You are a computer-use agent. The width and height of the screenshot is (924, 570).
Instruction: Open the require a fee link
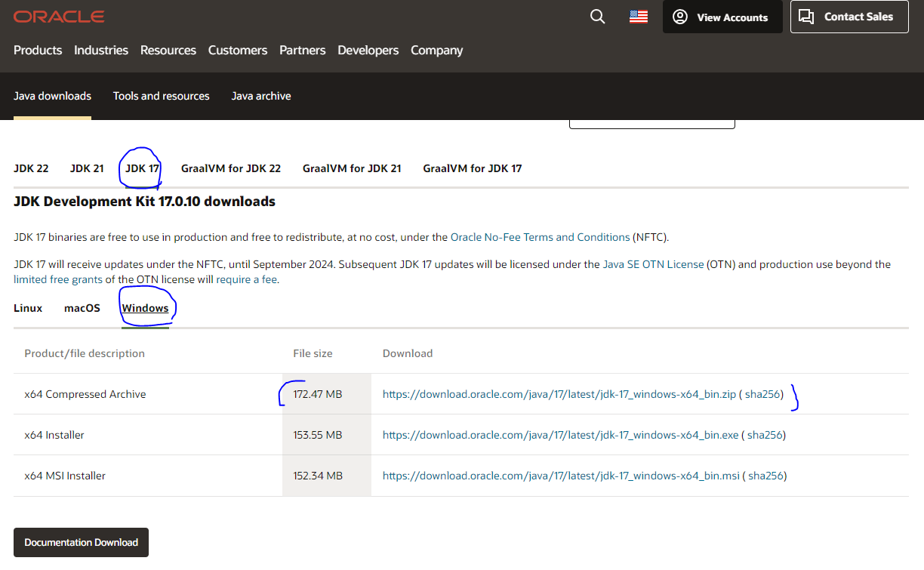pos(247,279)
